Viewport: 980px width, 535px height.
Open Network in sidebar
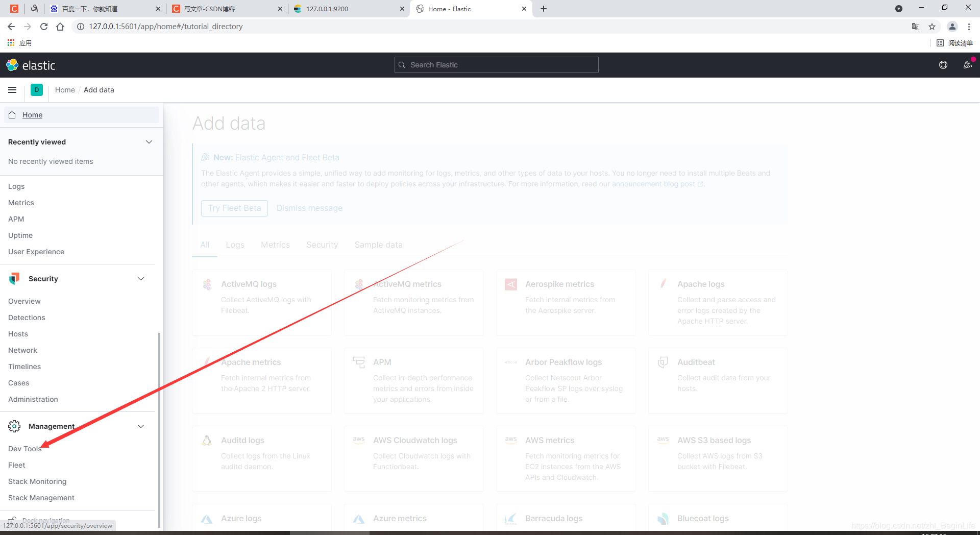pyautogui.click(x=22, y=350)
